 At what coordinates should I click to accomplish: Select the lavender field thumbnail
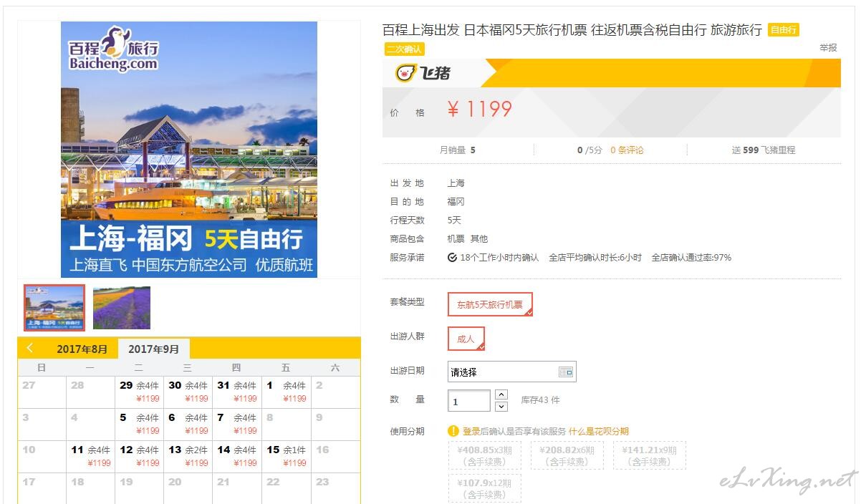click(x=122, y=308)
